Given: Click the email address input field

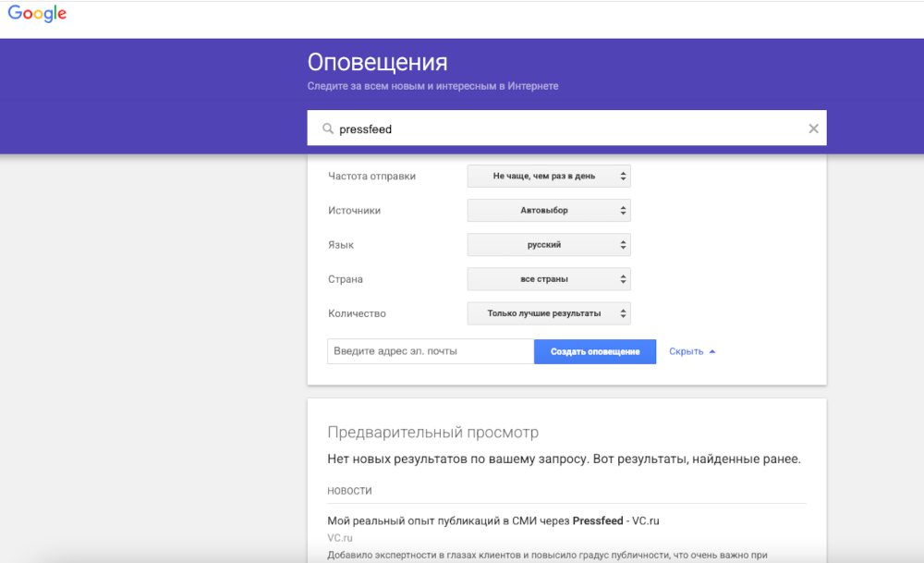Looking at the screenshot, I should point(431,351).
